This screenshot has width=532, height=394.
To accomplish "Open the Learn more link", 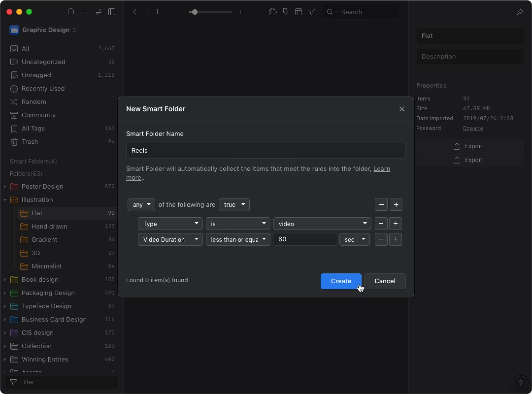I will click(382, 169).
